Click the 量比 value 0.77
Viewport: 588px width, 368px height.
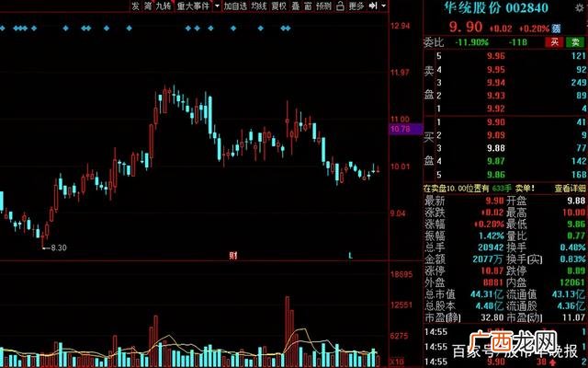coord(576,236)
